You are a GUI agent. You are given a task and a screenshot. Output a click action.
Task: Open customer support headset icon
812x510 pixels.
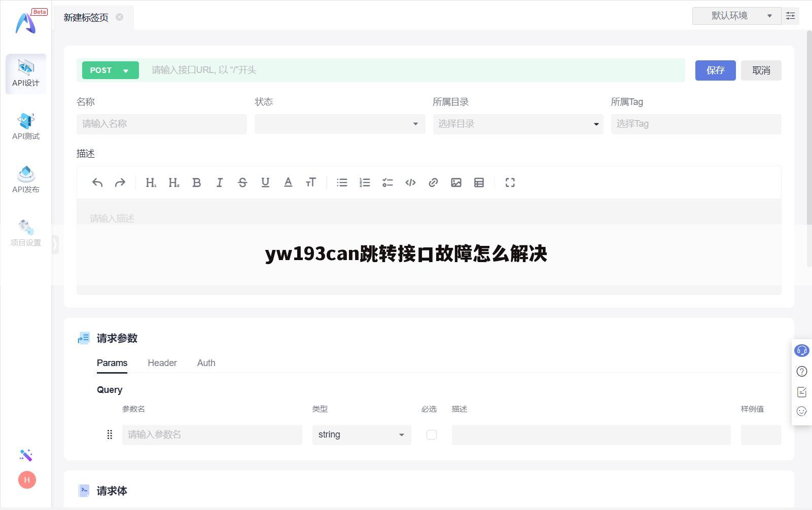802,350
